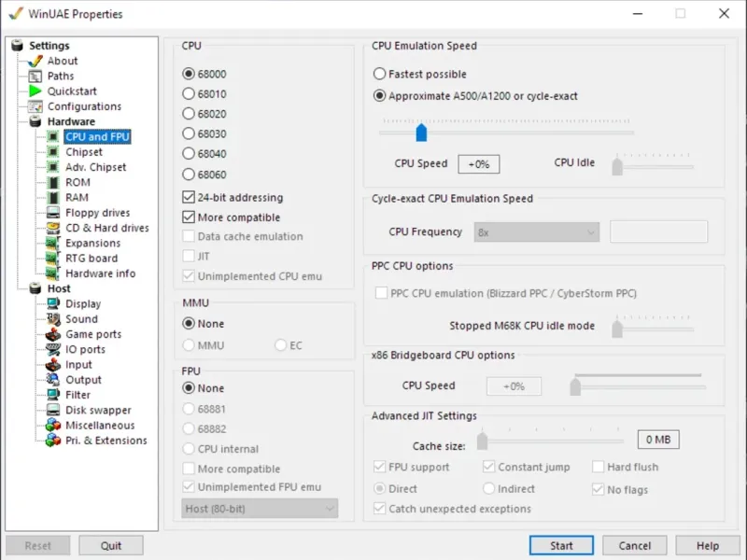Click the ROM chip icon

click(53, 182)
